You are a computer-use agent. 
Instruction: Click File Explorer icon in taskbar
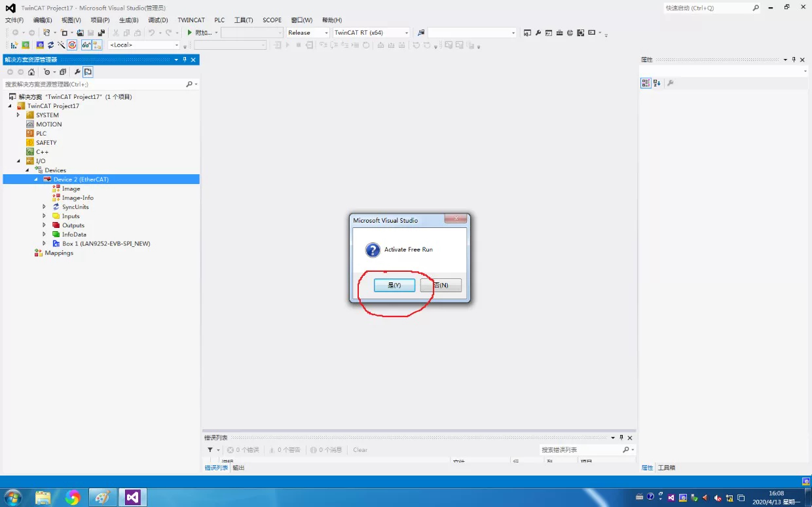43,498
